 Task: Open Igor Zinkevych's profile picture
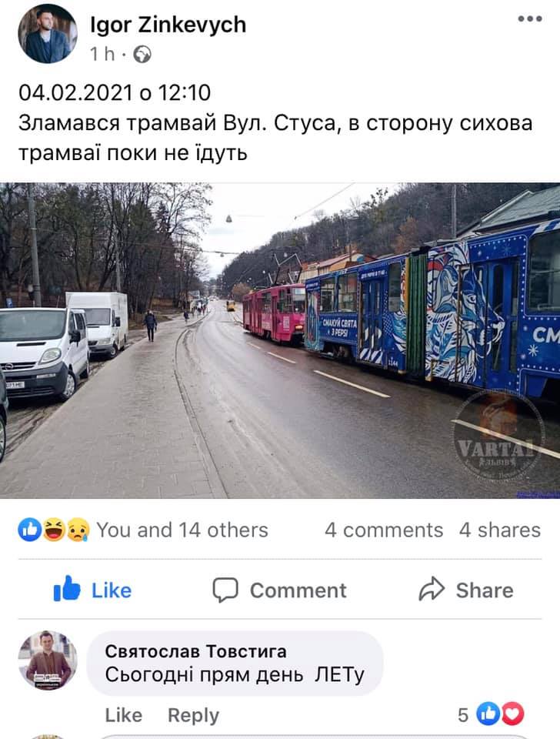pos(48,34)
